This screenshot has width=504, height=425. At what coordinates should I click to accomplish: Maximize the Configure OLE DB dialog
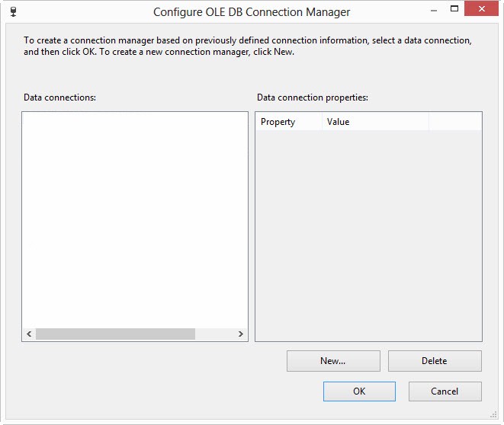pos(454,10)
